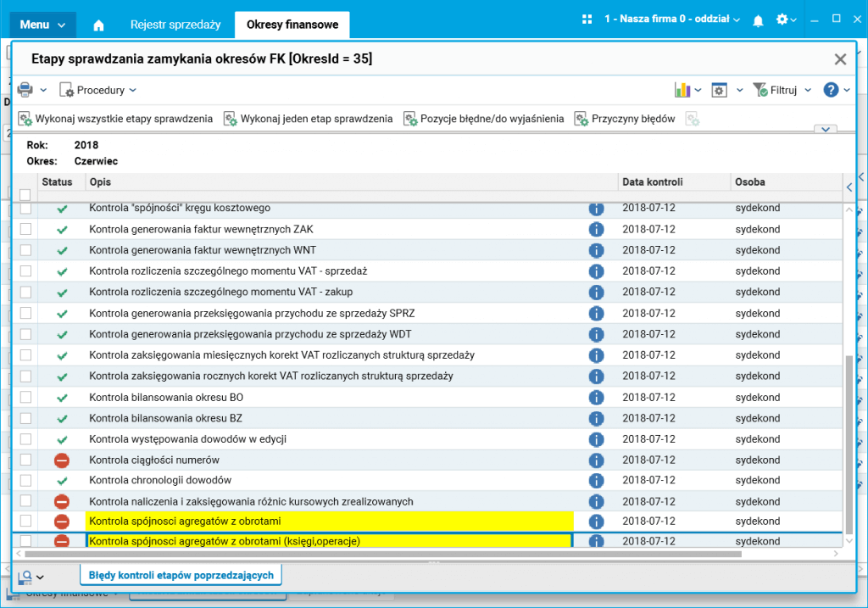868x608 pixels.
Task: Open notifications bell icon
Action: point(758,20)
